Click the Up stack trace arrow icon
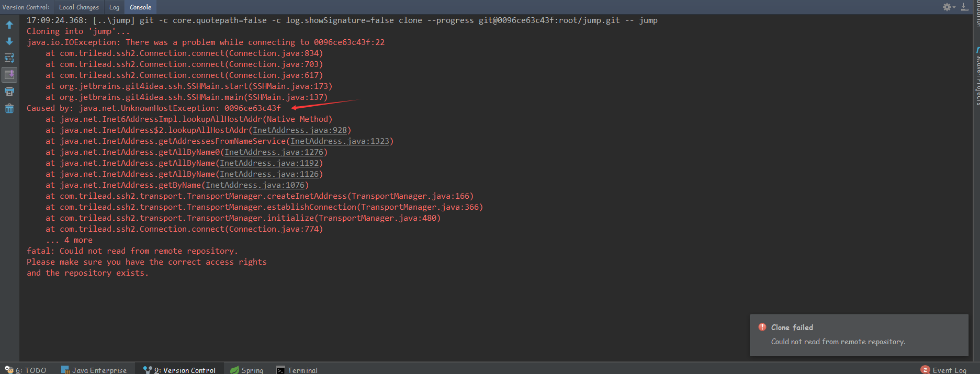Screen dimensions: 980x374 pyautogui.click(x=9, y=25)
